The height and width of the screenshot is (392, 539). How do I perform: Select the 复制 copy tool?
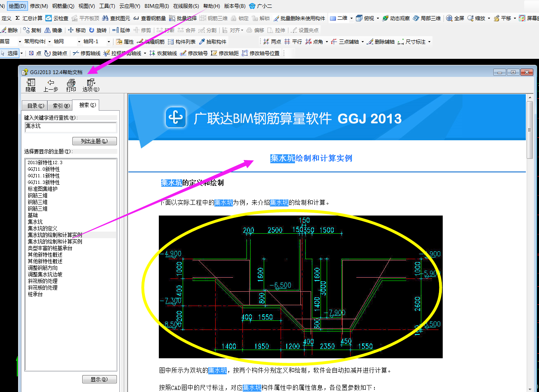coord(32,30)
